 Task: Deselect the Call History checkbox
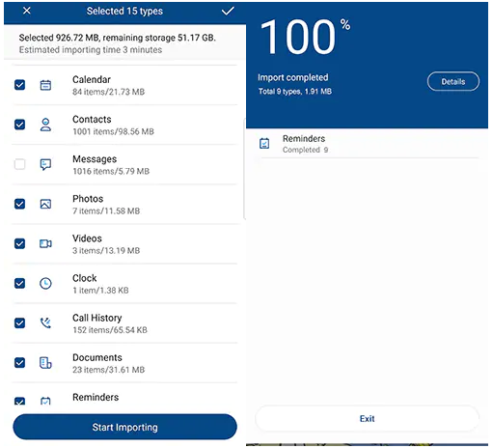pos(19,322)
